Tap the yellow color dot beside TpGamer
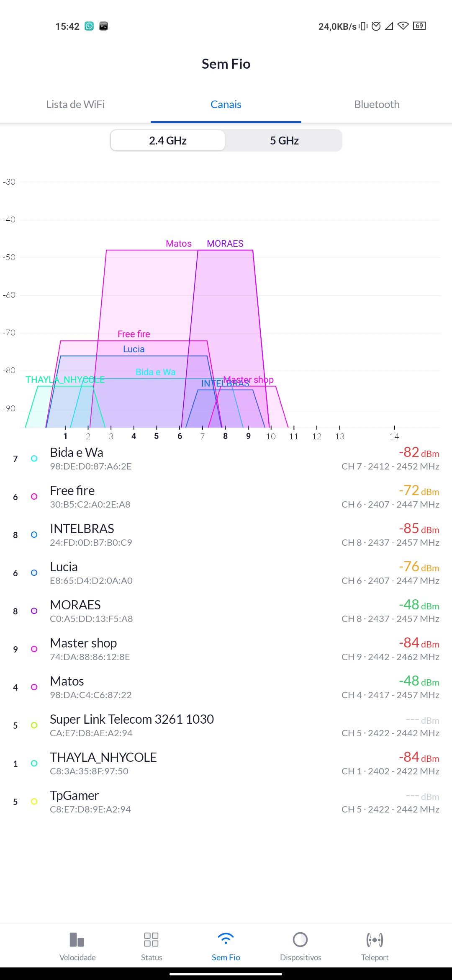This screenshot has height=980, width=452. tap(34, 802)
